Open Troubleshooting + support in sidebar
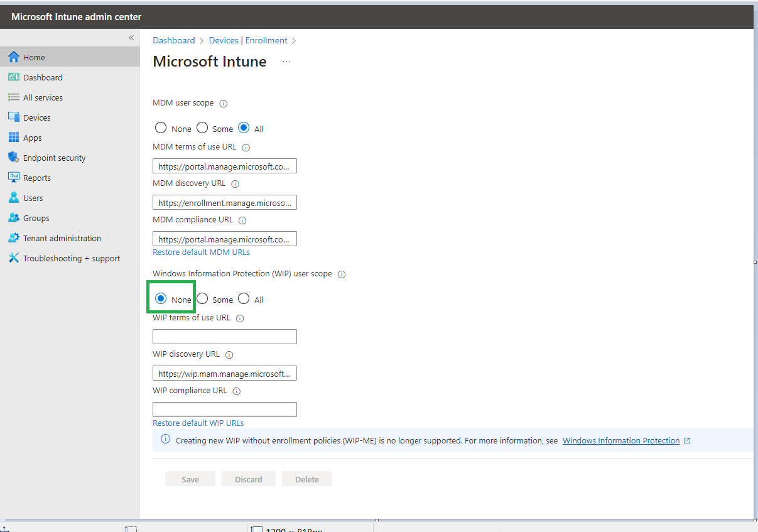 tap(70, 258)
